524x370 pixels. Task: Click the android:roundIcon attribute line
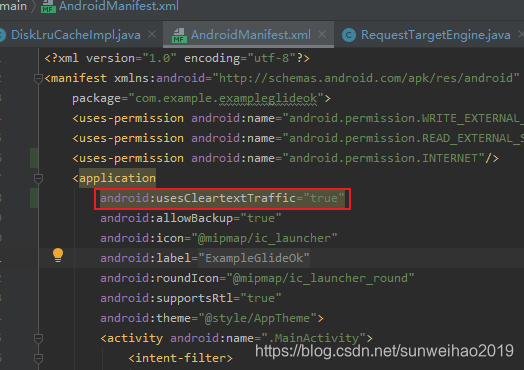point(257,278)
